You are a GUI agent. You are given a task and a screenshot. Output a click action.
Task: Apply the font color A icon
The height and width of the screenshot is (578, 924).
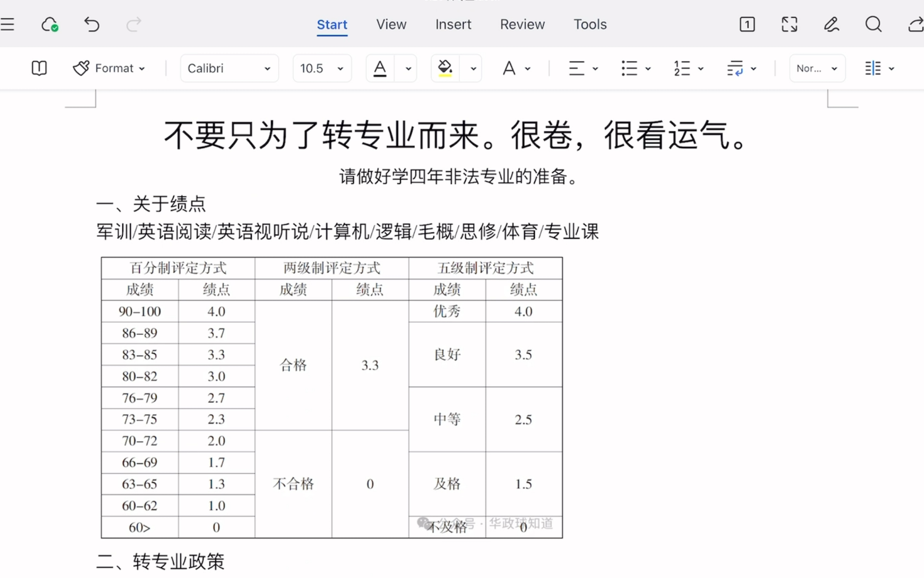pos(380,68)
